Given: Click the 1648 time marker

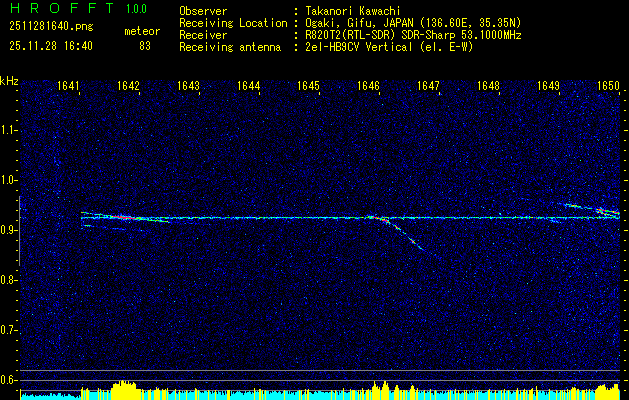Looking at the screenshot, I should tap(488, 86).
